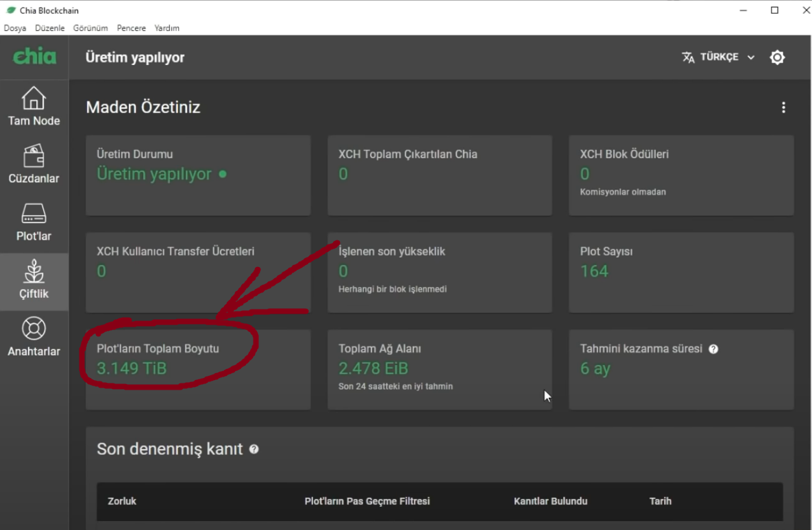Open the Anahtarlar keys section
812x530 pixels.
click(x=34, y=338)
